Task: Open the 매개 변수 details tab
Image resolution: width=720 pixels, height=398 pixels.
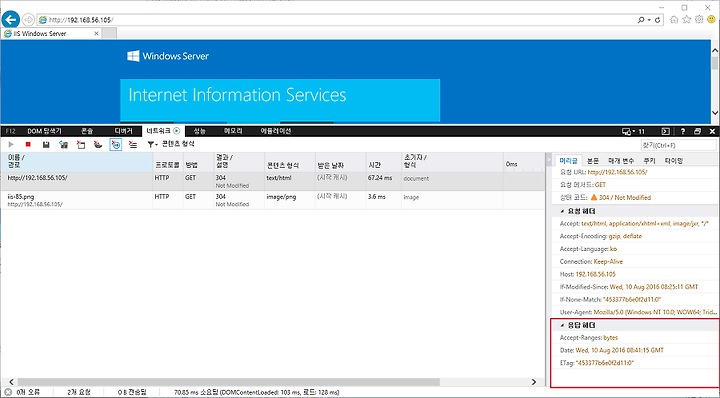Action: tap(621, 161)
